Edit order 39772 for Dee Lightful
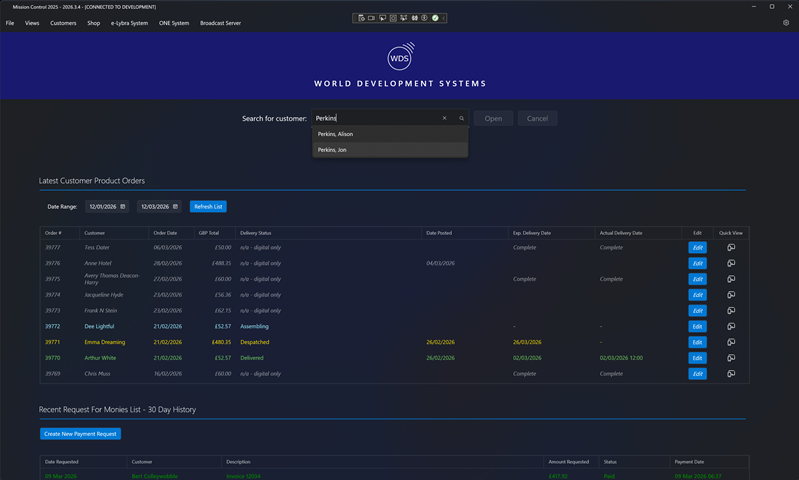Screen dimensions: 799x480 [697, 326]
